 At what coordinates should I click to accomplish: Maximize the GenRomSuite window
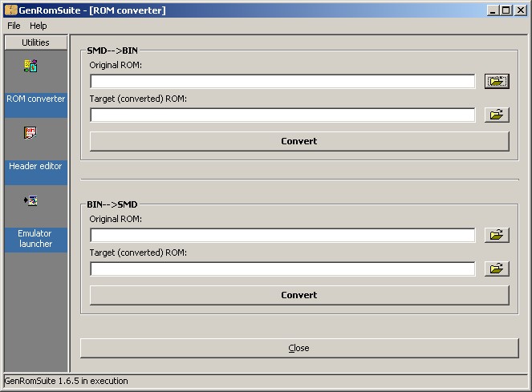point(506,10)
